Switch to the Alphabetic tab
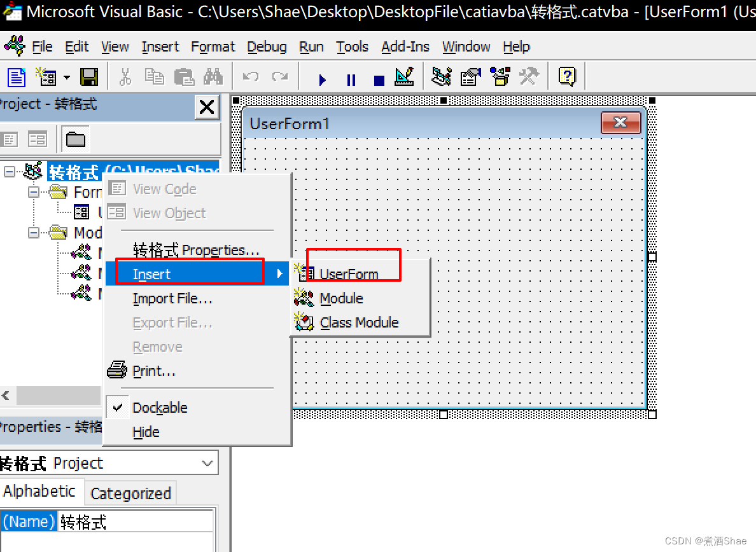This screenshot has height=552, width=756. [39, 492]
